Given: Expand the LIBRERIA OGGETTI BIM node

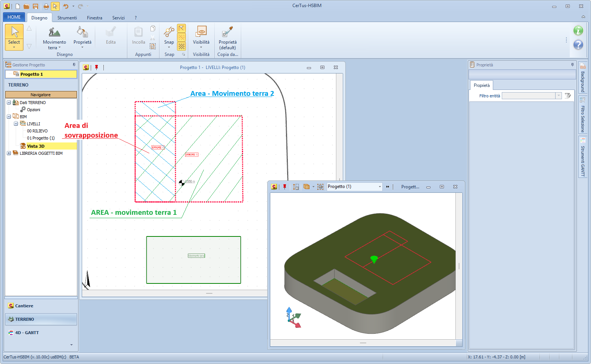Looking at the screenshot, I should pyautogui.click(x=9, y=153).
